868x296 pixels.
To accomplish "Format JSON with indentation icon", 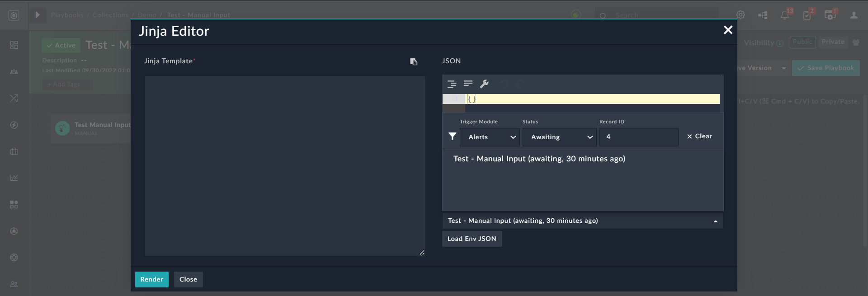I will (x=452, y=84).
